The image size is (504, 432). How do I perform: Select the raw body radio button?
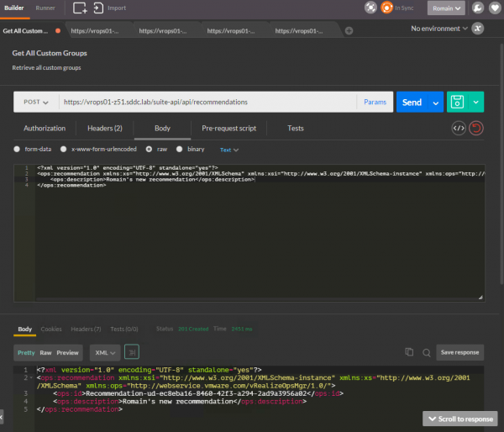tap(149, 150)
